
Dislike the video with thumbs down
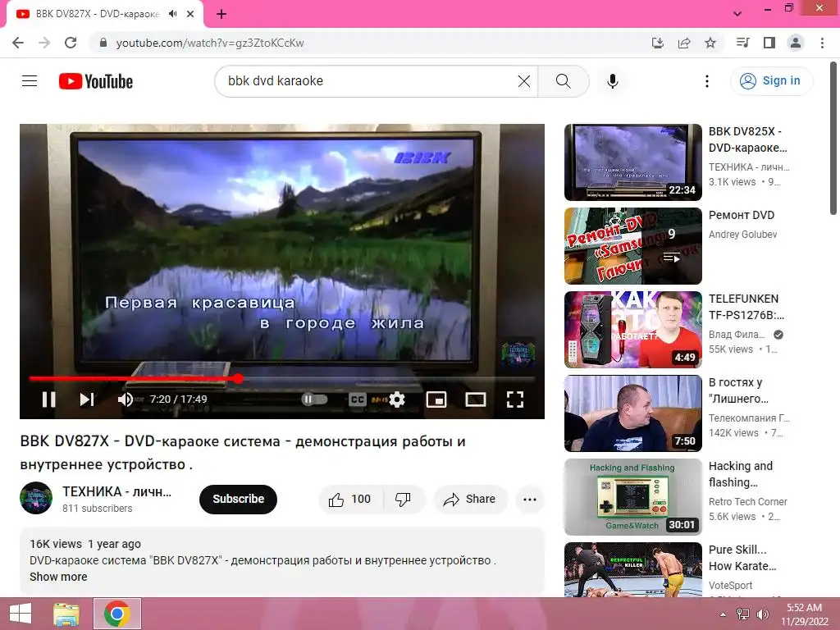pos(403,500)
